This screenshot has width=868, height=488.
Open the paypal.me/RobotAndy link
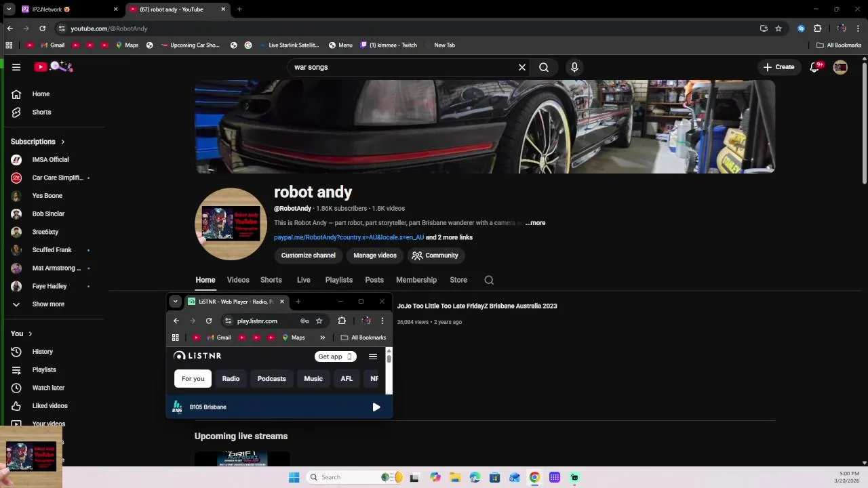pyautogui.click(x=349, y=237)
